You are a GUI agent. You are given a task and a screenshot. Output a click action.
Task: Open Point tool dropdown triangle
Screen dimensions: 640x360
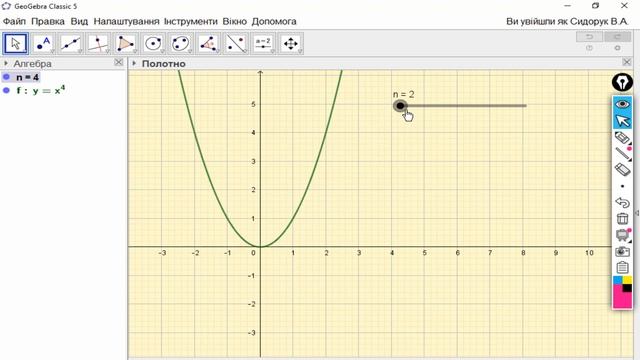(x=53, y=51)
